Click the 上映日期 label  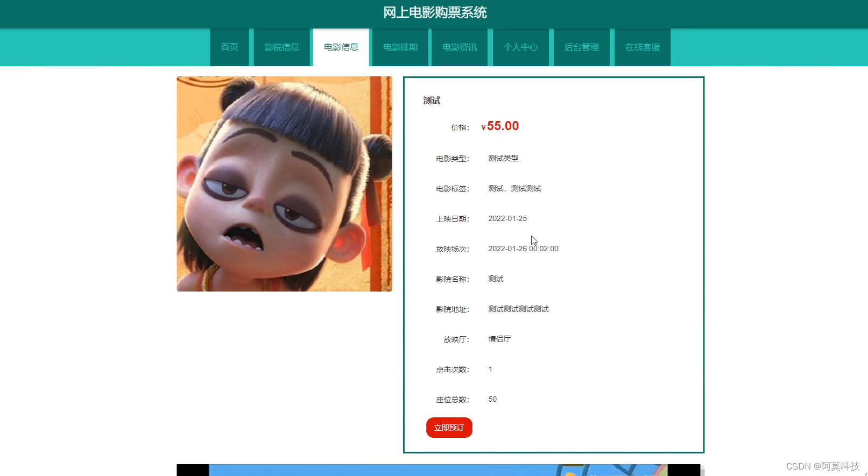pos(453,219)
